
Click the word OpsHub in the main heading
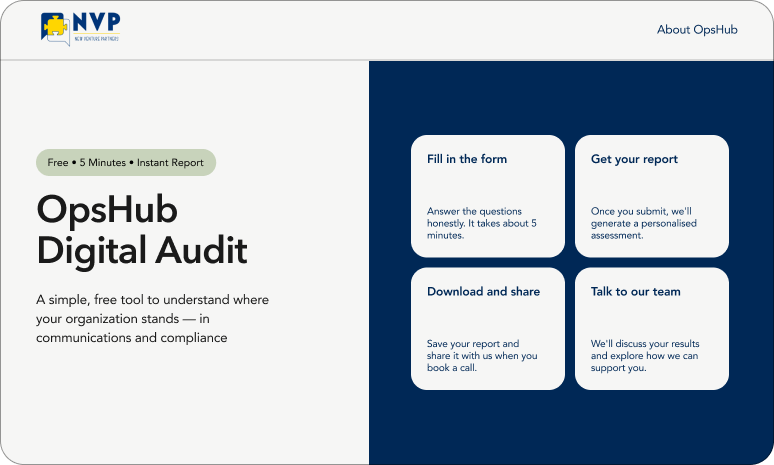[x=106, y=211]
